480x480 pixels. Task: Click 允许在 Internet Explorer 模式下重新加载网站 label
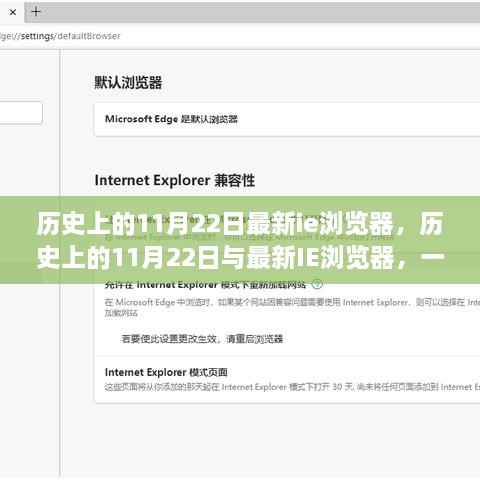tap(205, 285)
